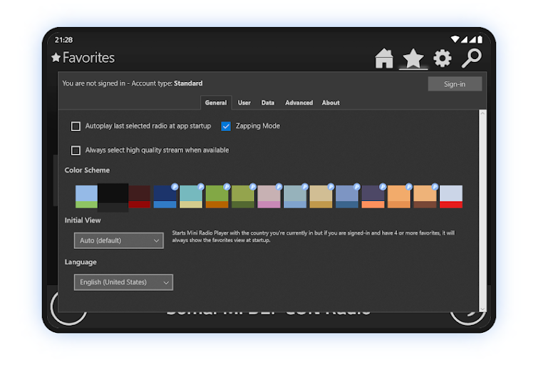Open the About tab
538x392 pixels.
[x=331, y=103]
